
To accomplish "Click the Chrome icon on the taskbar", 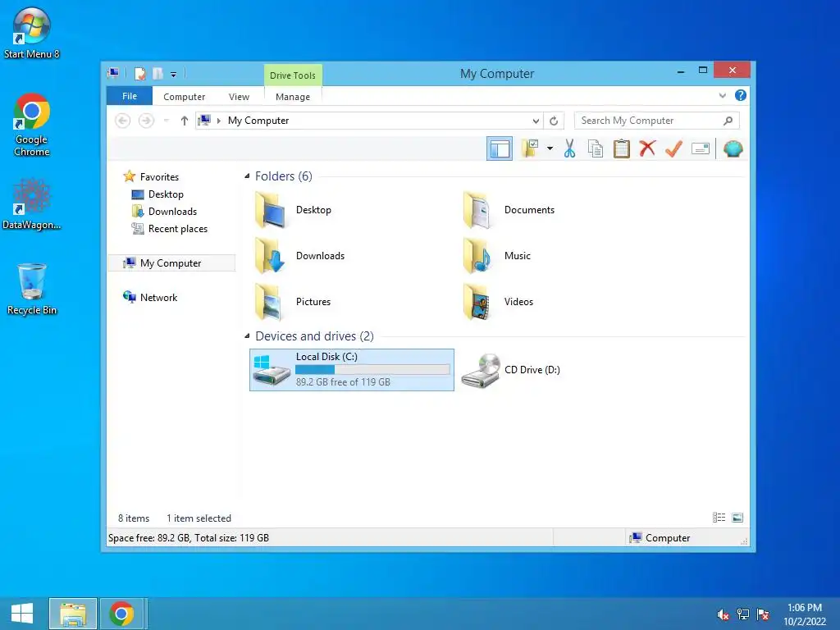I will pyautogui.click(x=121, y=614).
